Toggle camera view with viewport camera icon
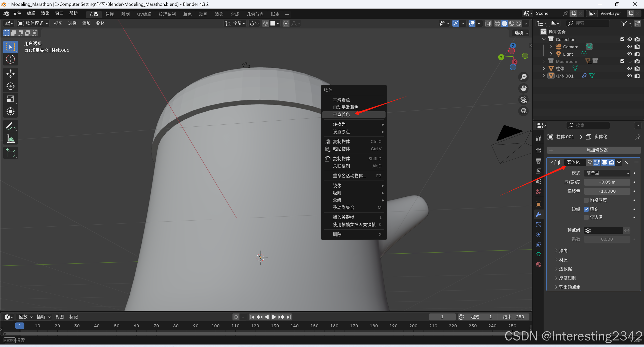The image size is (644, 347). coord(524,100)
